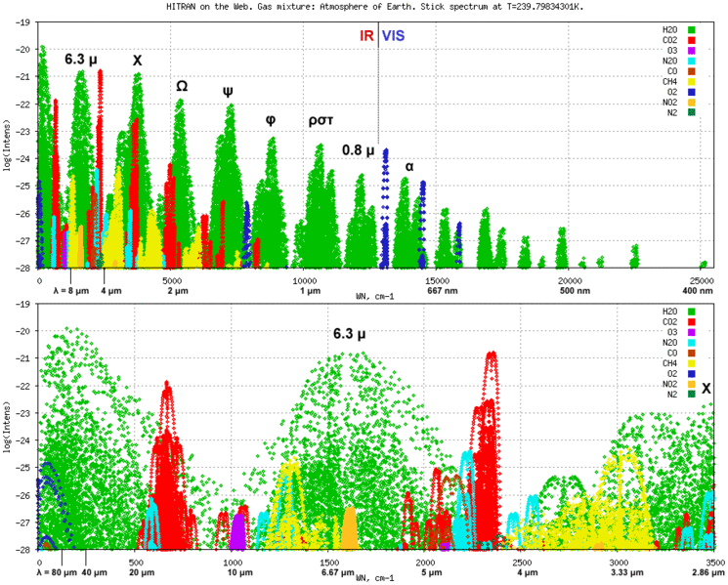Click the '3.33 µm' axis label
Image resolution: width=728 pixels, height=585 pixels.
(626, 572)
